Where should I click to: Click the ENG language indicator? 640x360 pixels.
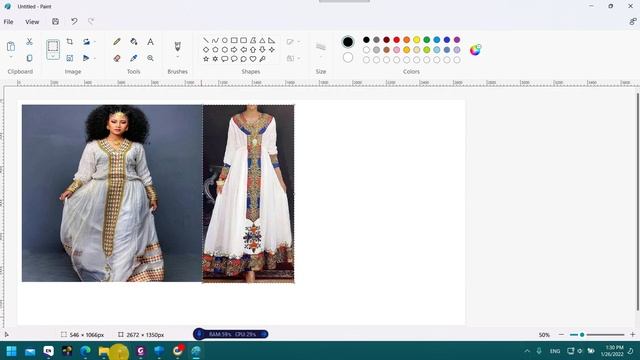pyautogui.click(x=555, y=351)
